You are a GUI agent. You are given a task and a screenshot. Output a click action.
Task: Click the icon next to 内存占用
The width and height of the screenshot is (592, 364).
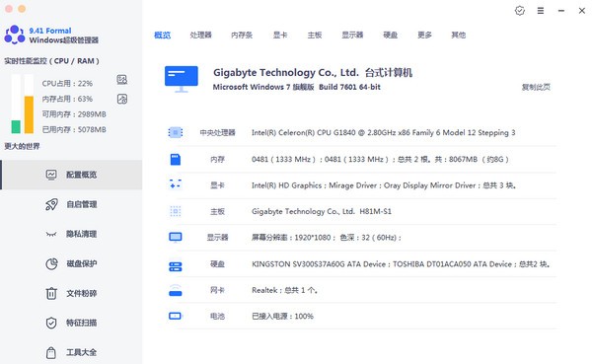[x=122, y=99]
